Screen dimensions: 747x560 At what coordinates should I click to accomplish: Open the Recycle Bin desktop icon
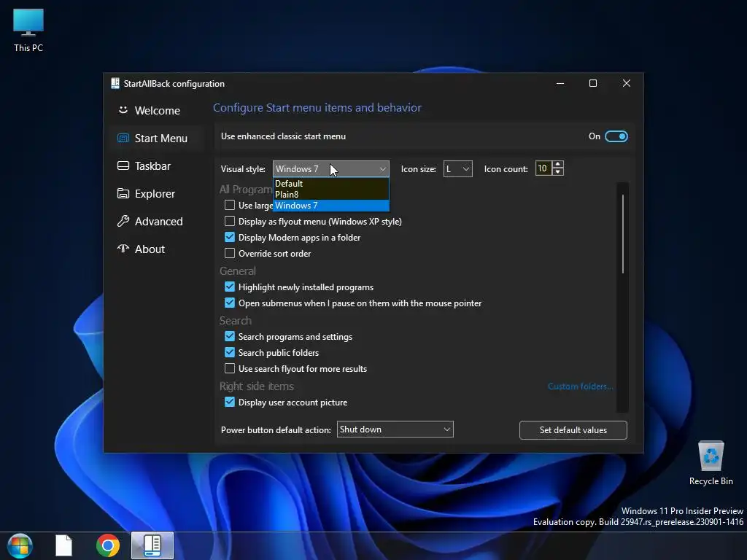point(711,463)
